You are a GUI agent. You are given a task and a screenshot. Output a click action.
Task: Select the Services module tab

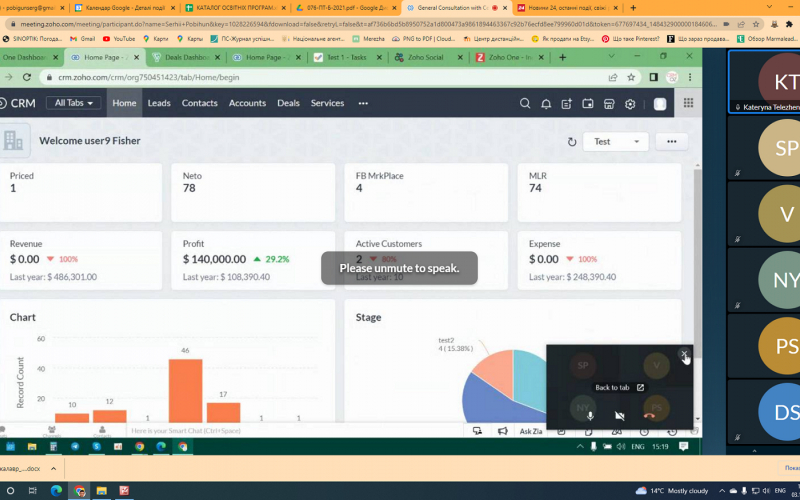pos(328,103)
